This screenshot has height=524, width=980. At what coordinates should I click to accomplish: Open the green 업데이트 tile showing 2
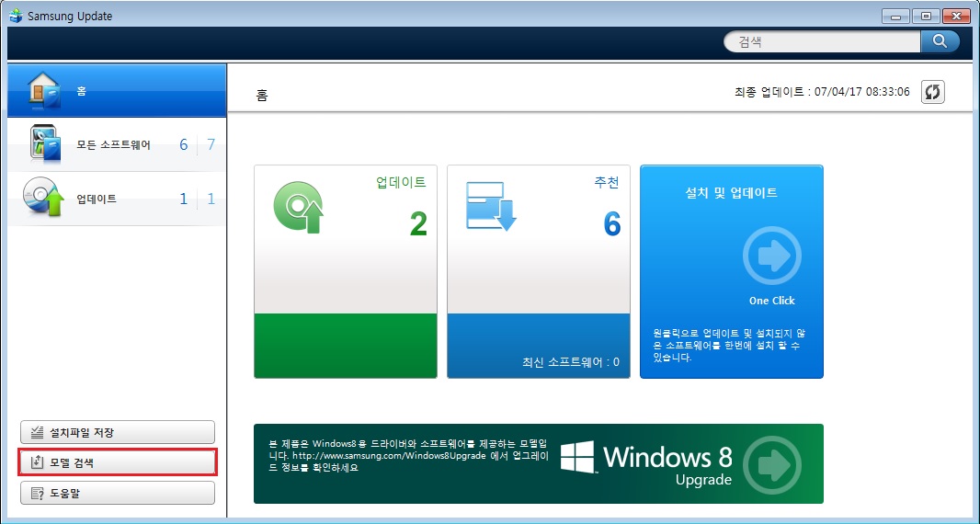click(346, 271)
